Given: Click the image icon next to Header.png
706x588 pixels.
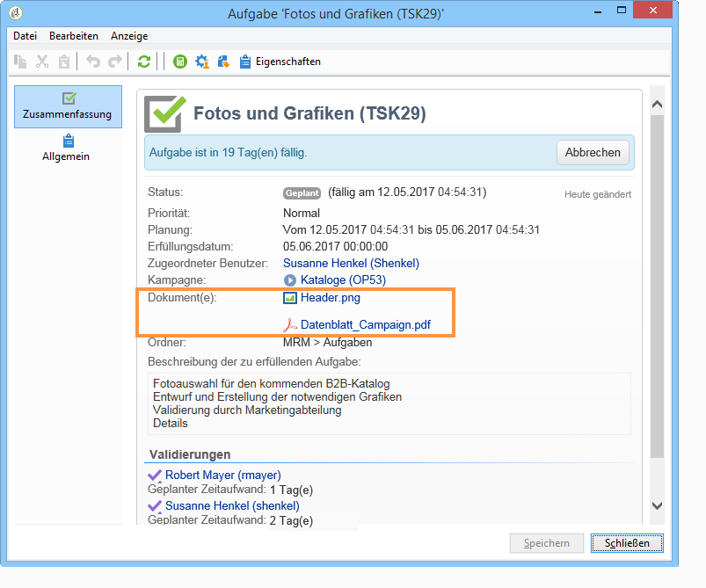Looking at the screenshot, I should [x=290, y=298].
